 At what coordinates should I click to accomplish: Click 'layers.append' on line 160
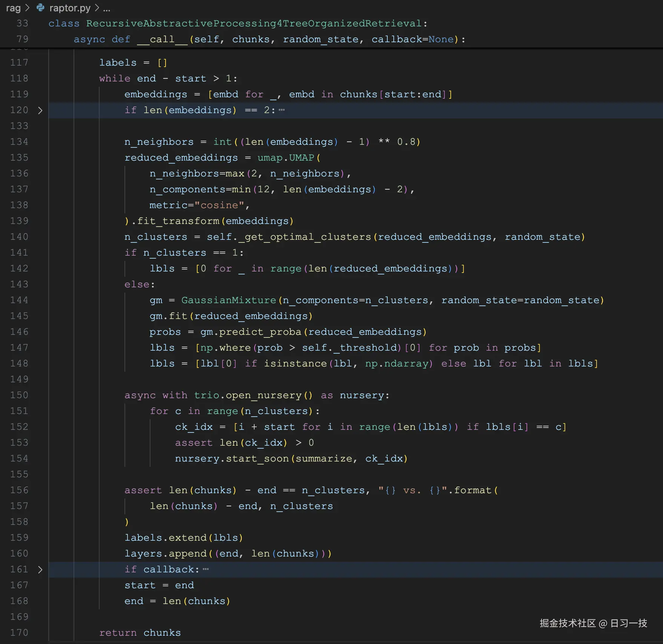[x=166, y=554]
